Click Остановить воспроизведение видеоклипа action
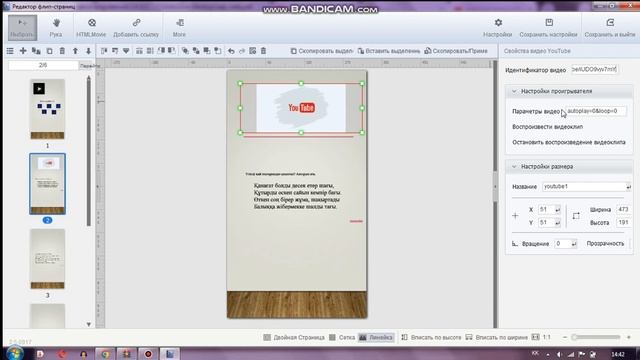 click(569, 142)
